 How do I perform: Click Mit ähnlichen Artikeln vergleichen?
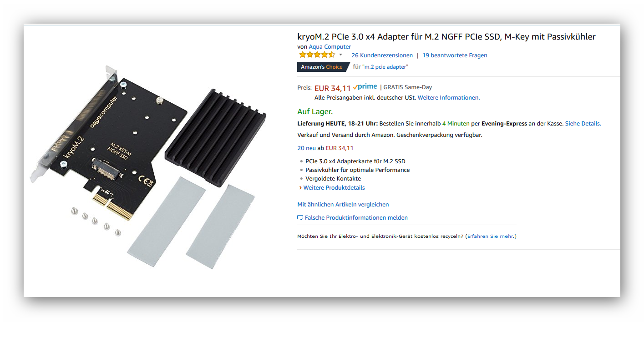click(x=343, y=205)
